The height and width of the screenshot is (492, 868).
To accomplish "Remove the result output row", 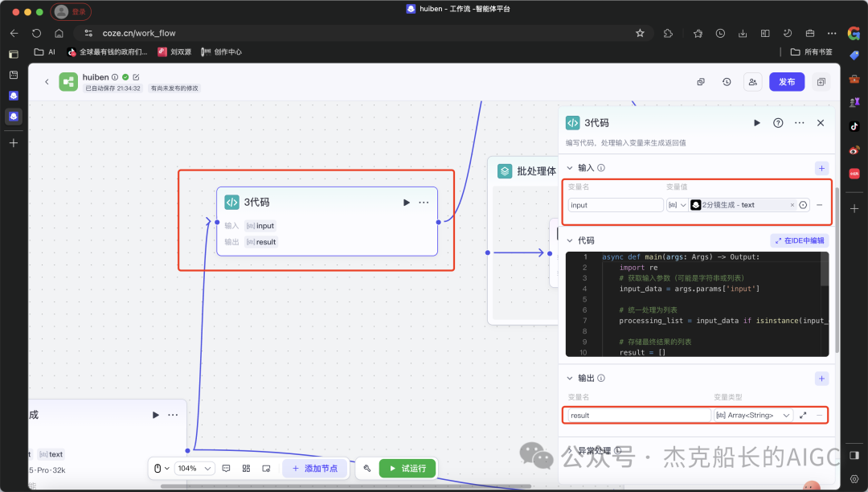I will pos(819,415).
